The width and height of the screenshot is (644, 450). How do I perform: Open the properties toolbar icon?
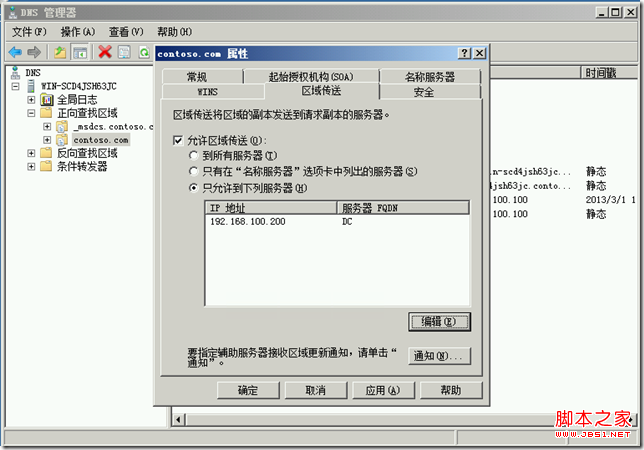point(124,52)
